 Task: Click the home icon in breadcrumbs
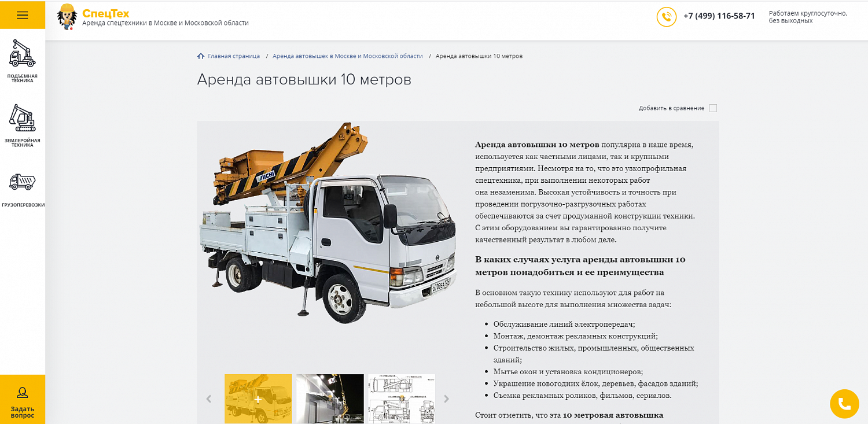[201, 56]
